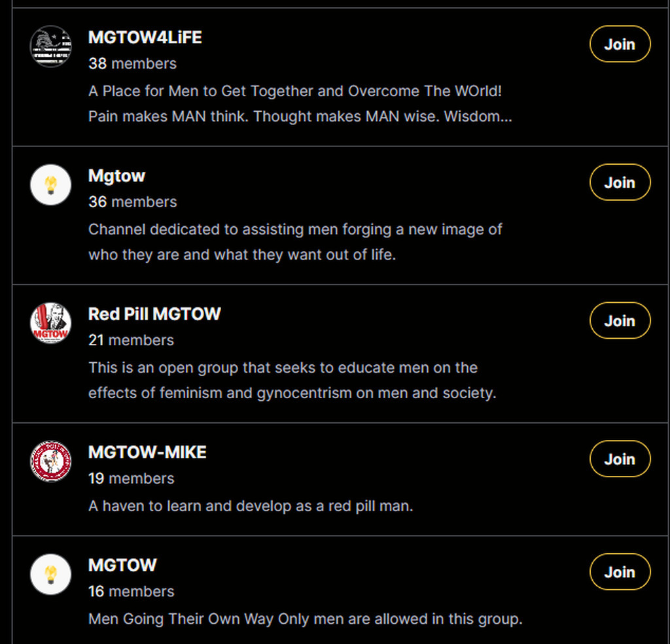
Task: Hit the Join button for MGTOW-MIKE
Action: click(x=620, y=459)
